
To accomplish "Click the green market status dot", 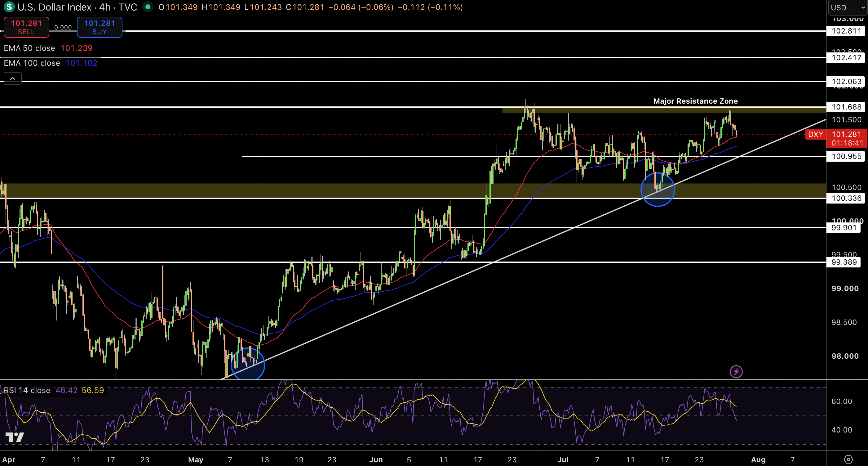I will point(148,7).
